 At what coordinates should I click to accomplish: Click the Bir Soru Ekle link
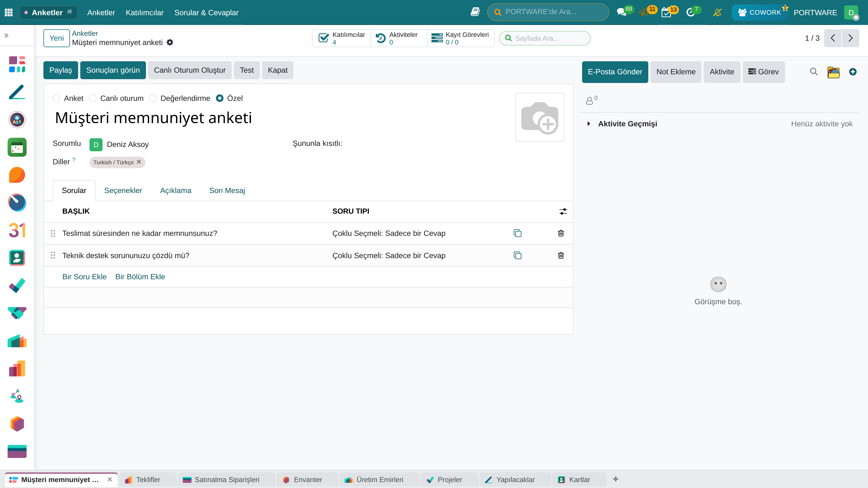click(x=84, y=277)
